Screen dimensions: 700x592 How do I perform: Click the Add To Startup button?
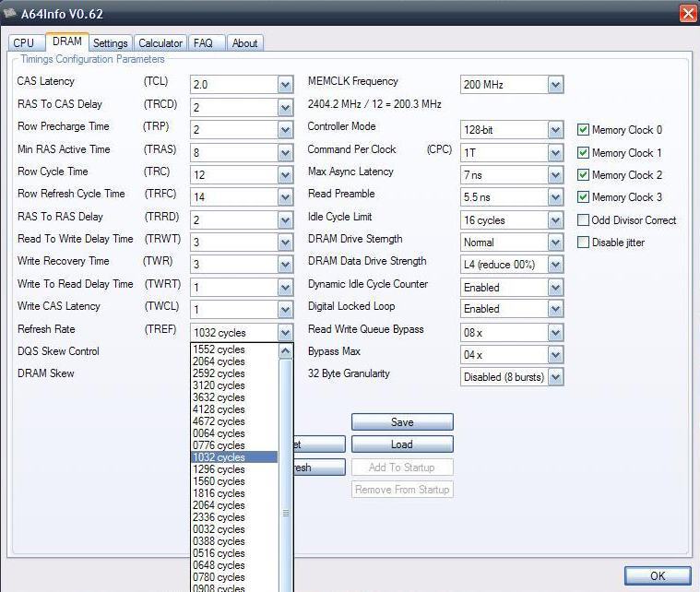point(402,467)
